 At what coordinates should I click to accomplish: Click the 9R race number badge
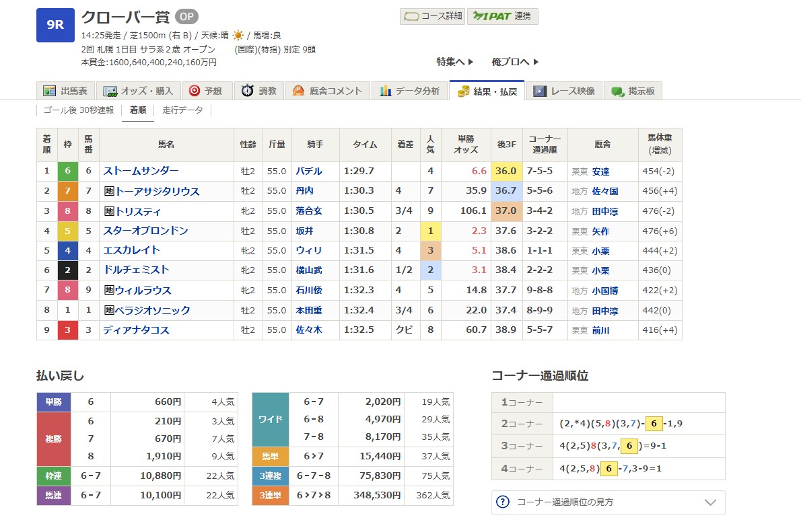(x=55, y=25)
